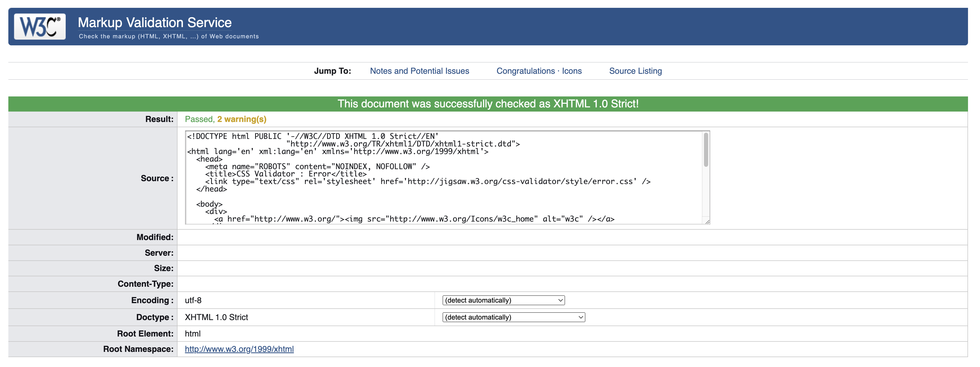This screenshot has height=367, width=980.
Task: Click the 'Root Element:' row label
Action: coord(145,334)
